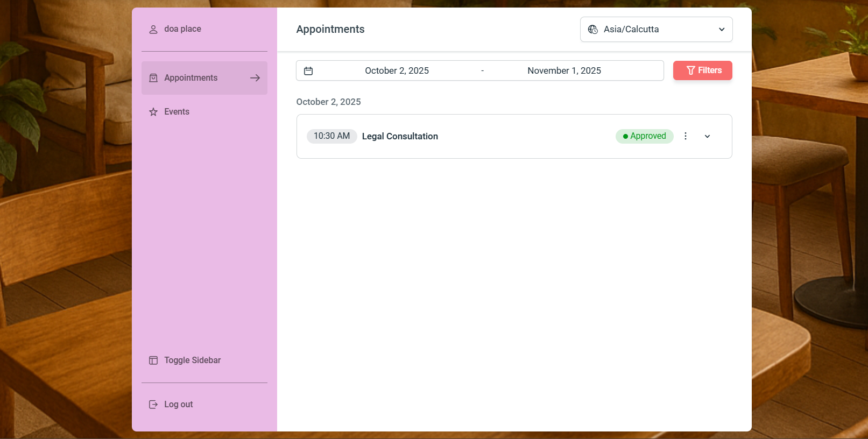Click the user profile icon beside doa place

click(153, 29)
